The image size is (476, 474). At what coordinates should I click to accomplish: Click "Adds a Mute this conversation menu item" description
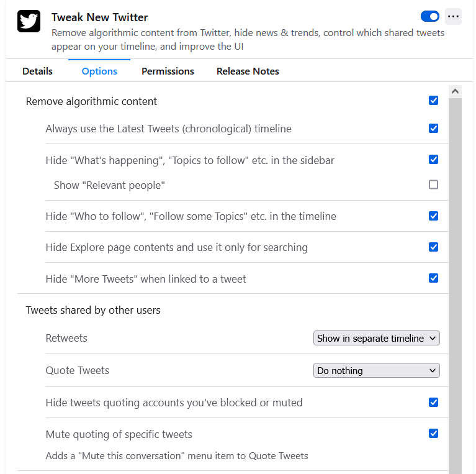pos(177,456)
